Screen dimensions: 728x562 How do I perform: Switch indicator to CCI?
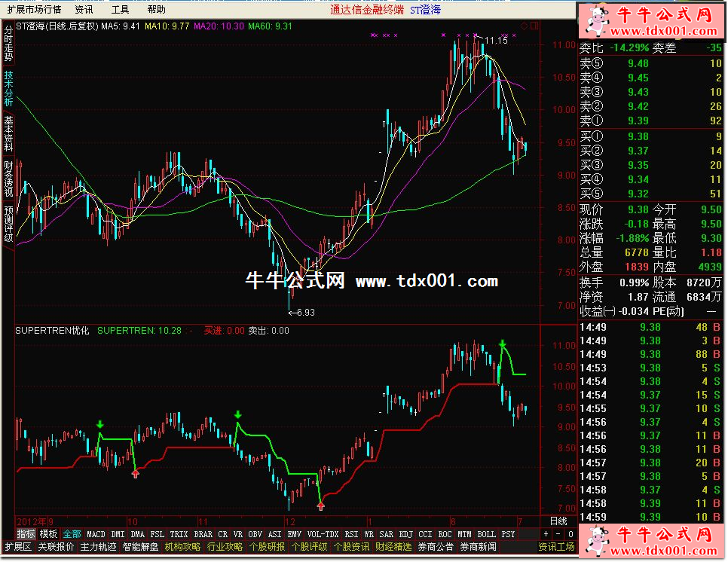(x=425, y=534)
